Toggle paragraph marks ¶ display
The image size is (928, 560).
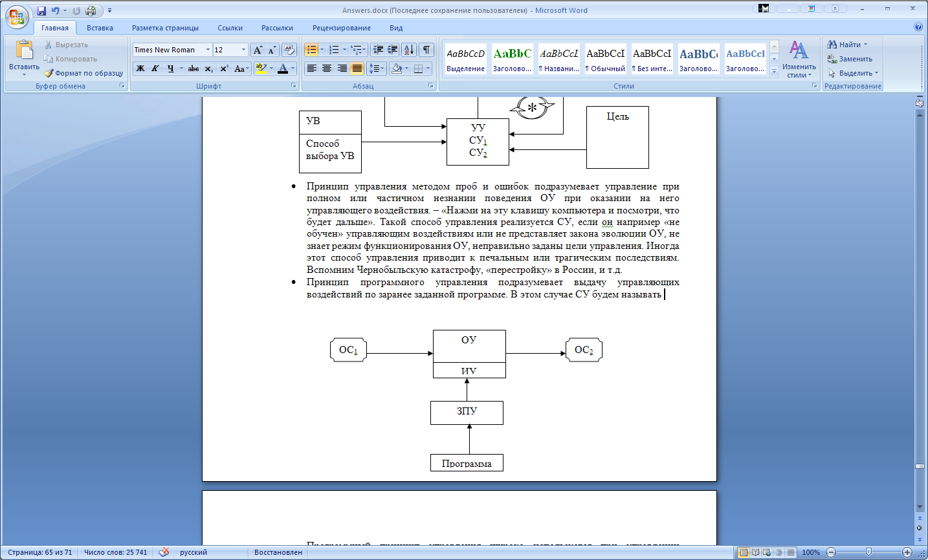coord(426,50)
